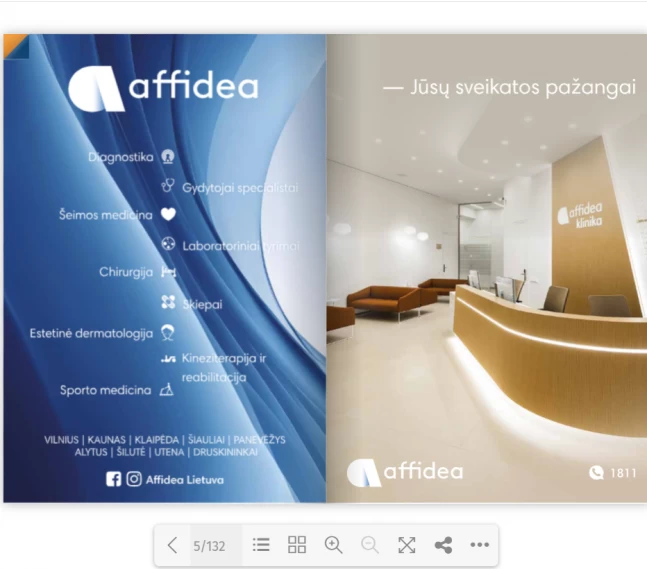
Task: Zoom in with the magnifier plus icon
Action: [333, 545]
